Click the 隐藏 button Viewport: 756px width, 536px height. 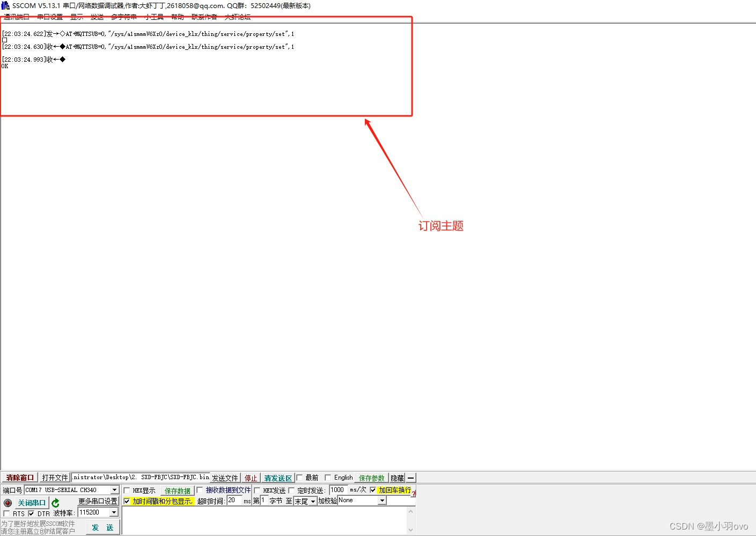(x=397, y=478)
